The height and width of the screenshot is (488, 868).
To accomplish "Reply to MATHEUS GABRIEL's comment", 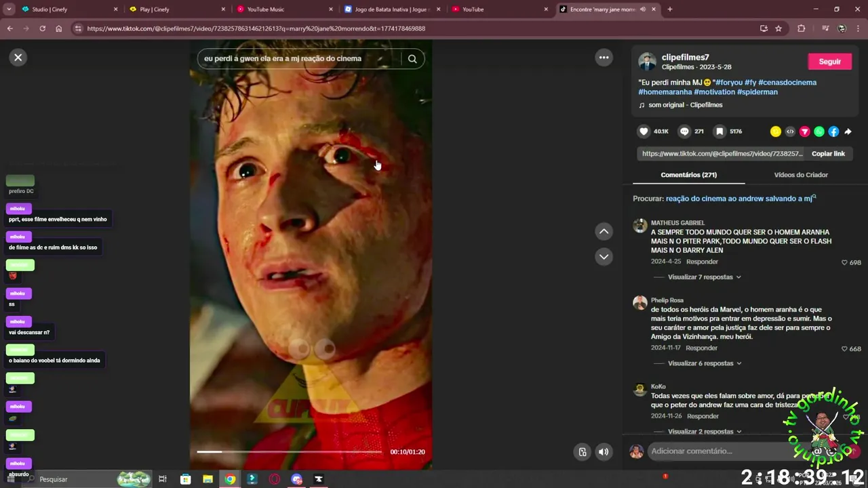I will [702, 262].
